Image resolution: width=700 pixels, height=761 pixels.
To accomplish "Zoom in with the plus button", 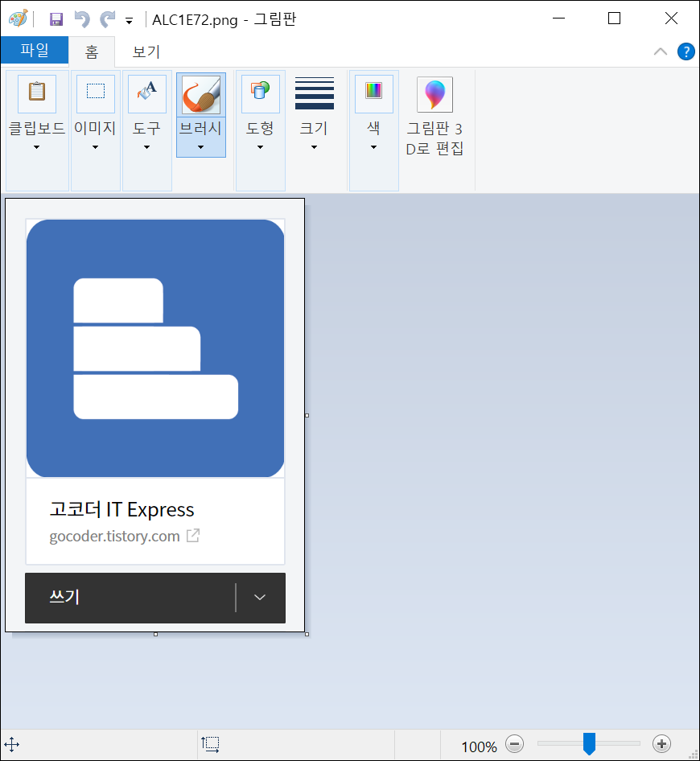I will pos(661,743).
